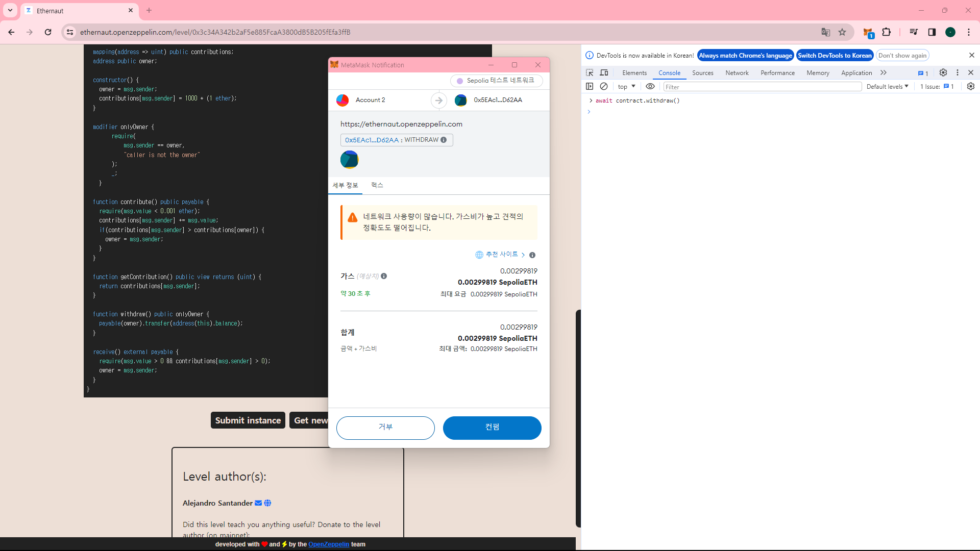Click the Submit instance button
Image resolution: width=980 pixels, height=551 pixels.
[248, 420]
